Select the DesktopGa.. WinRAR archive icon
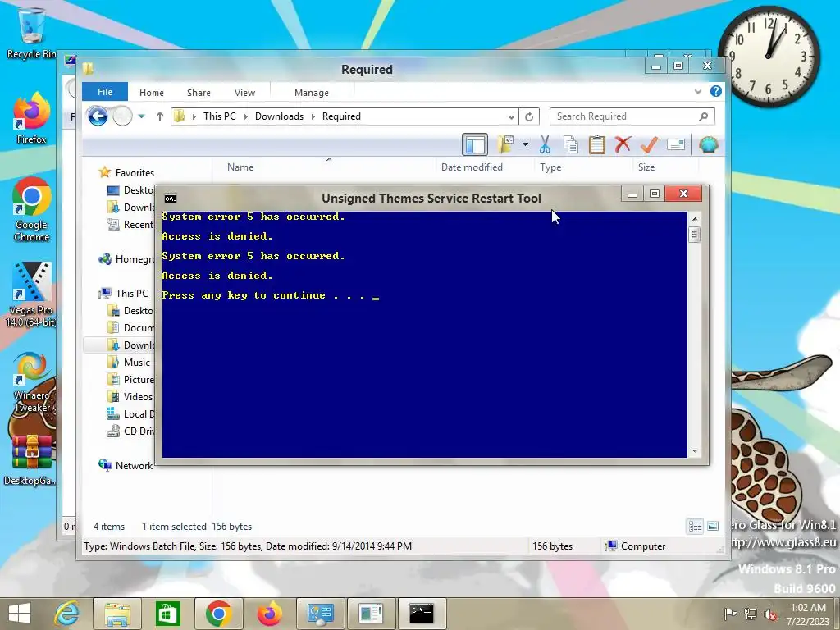Viewport: 840px width, 630px height. 31,461
